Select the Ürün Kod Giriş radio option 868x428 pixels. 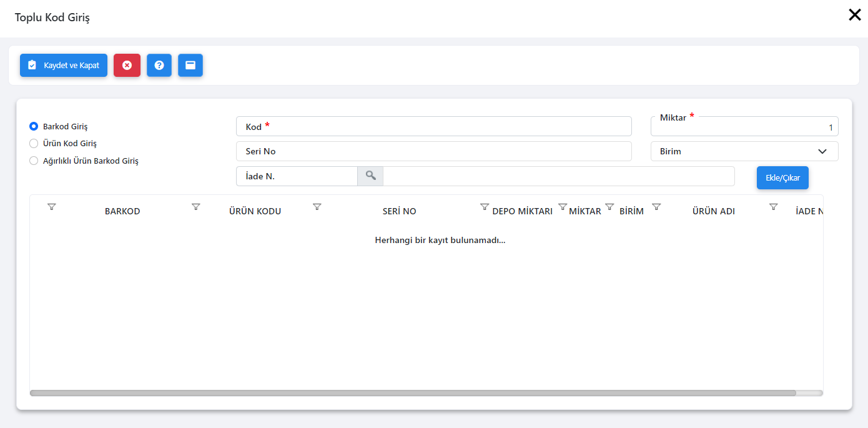pos(34,143)
